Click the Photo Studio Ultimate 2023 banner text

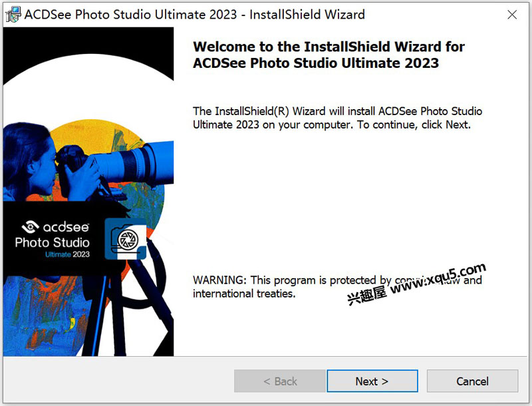[53, 247]
